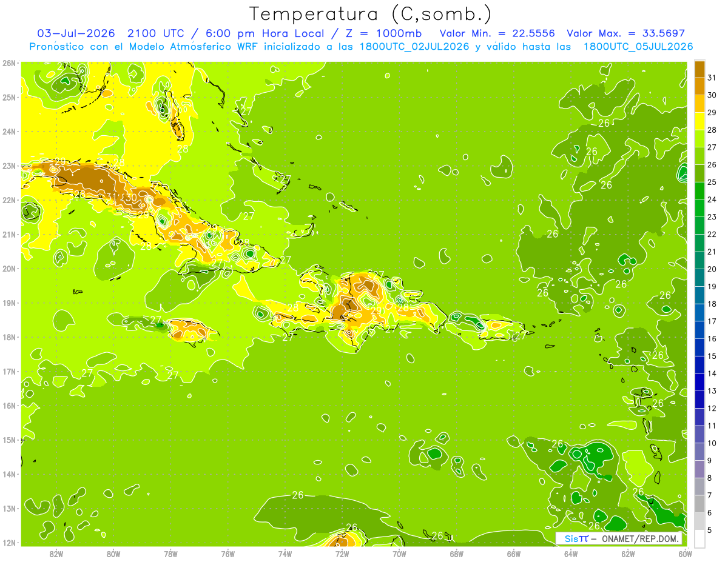
Task: Click the colorbar label "19"
Action: pos(712,286)
